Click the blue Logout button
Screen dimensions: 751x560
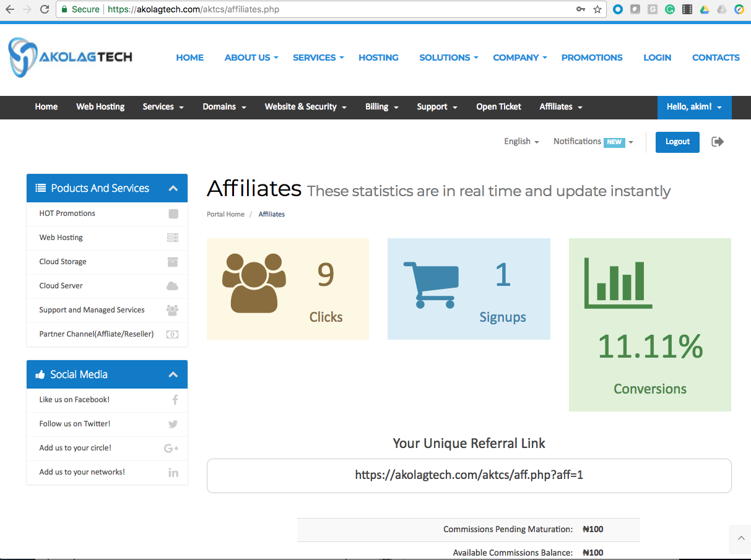click(x=677, y=142)
